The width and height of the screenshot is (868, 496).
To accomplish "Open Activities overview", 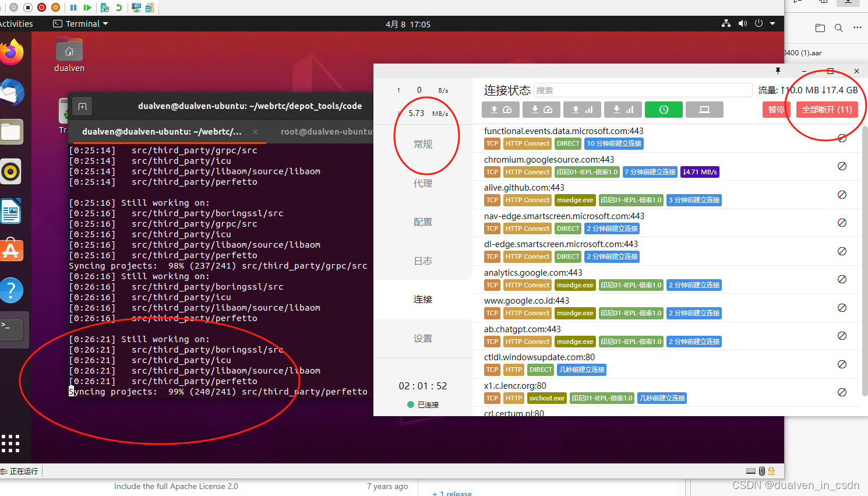I will coord(16,24).
